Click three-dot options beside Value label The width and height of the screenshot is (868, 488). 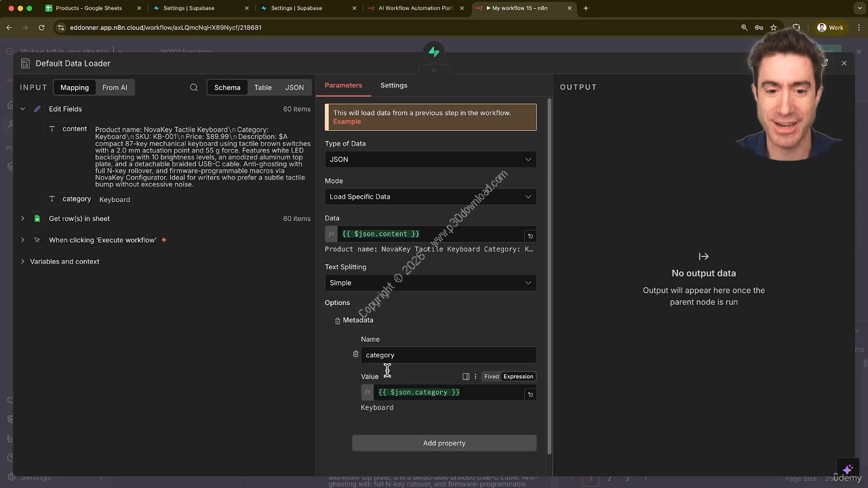tap(475, 377)
